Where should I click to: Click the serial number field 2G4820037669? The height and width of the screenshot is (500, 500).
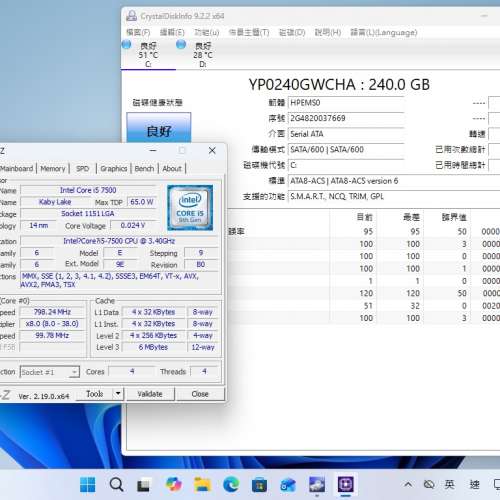(346, 118)
